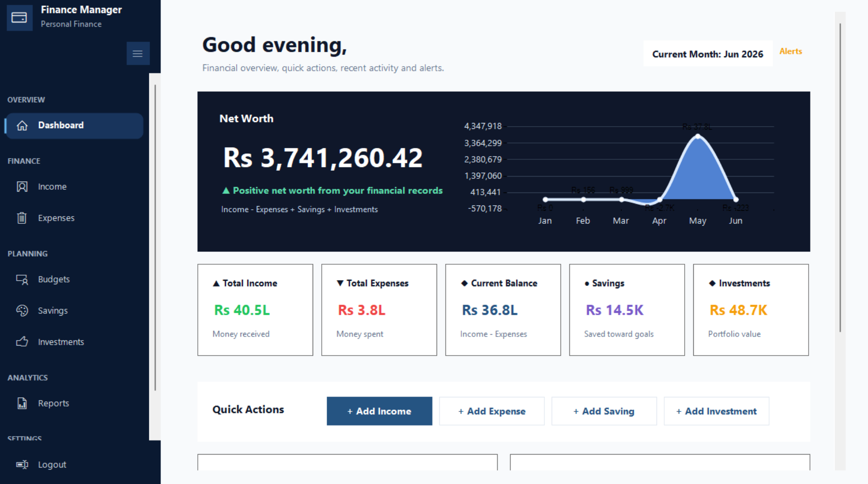Image resolution: width=868 pixels, height=484 pixels.
Task: Click the Logout icon
Action: pyautogui.click(x=22, y=464)
